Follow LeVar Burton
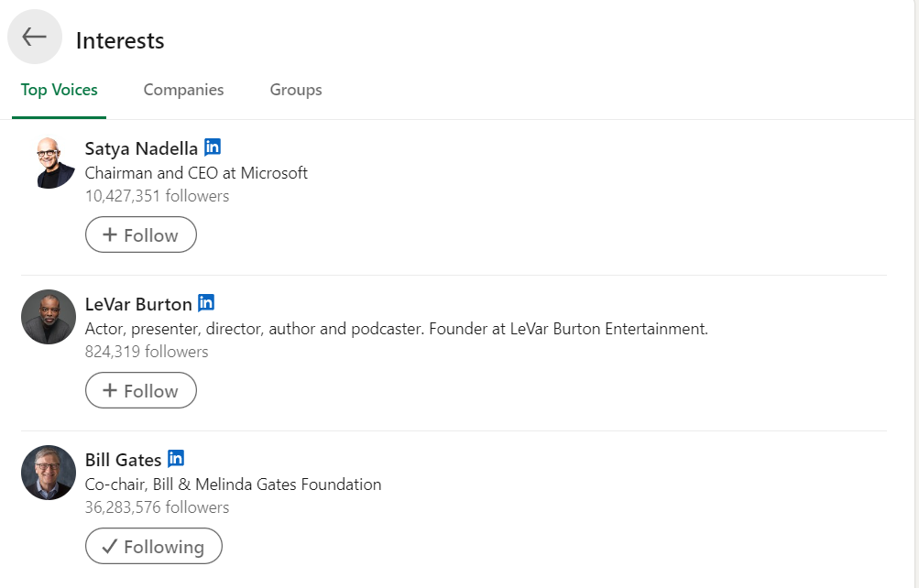 141,391
